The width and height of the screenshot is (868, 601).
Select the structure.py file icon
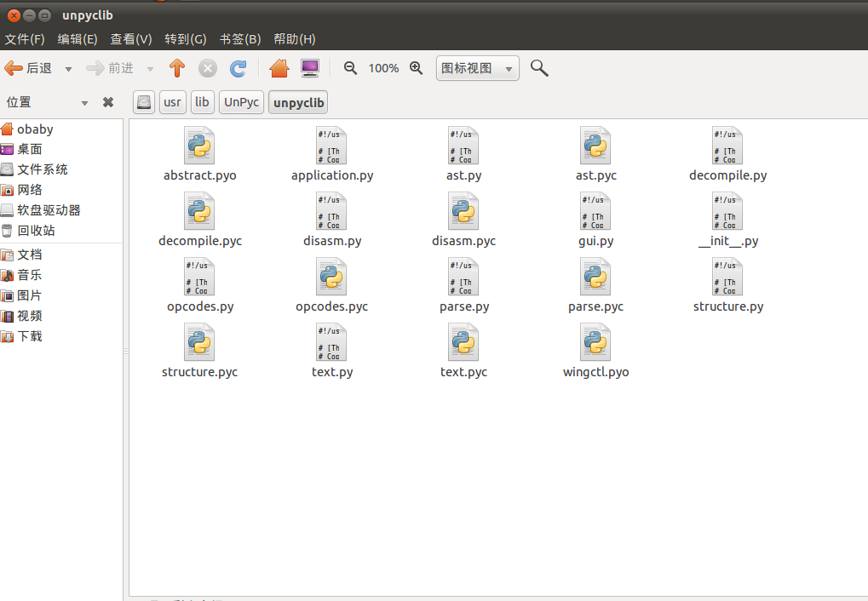click(727, 277)
